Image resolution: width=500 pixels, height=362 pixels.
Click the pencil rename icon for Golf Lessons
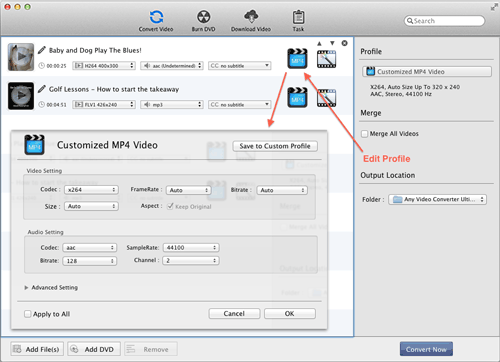(42, 89)
